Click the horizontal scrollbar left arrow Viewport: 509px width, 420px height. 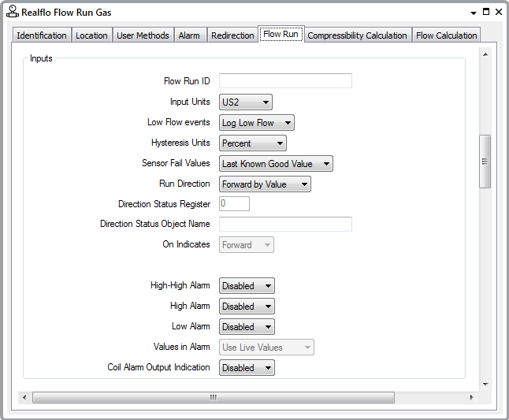tap(24, 397)
